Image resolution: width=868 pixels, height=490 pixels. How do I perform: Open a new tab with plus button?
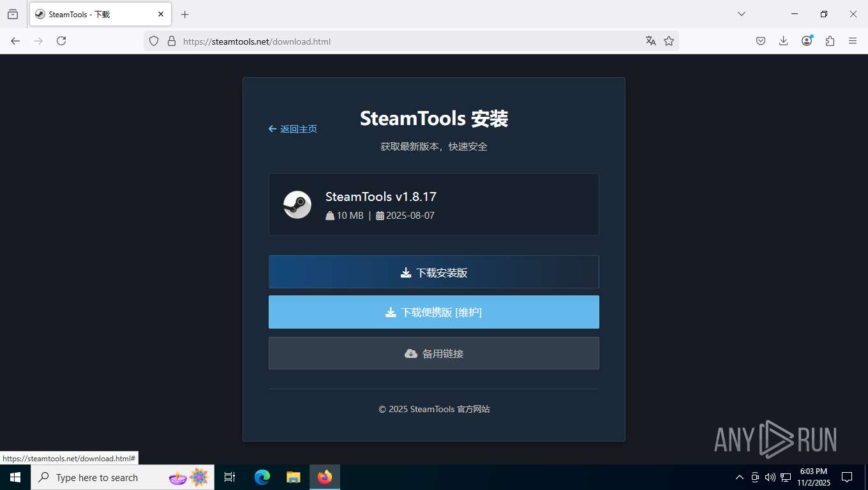point(185,14)
